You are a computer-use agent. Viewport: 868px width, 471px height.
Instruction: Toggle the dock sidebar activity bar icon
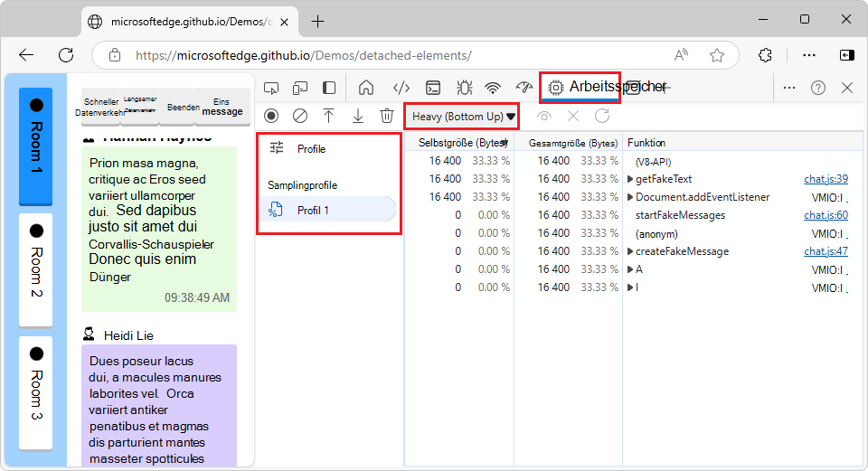pyautogui.click(x=329, y=88)
